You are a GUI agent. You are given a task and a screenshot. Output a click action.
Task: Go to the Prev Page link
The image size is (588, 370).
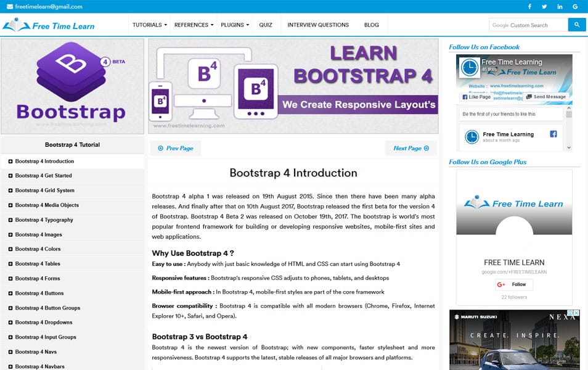click(x=176, y=148)
